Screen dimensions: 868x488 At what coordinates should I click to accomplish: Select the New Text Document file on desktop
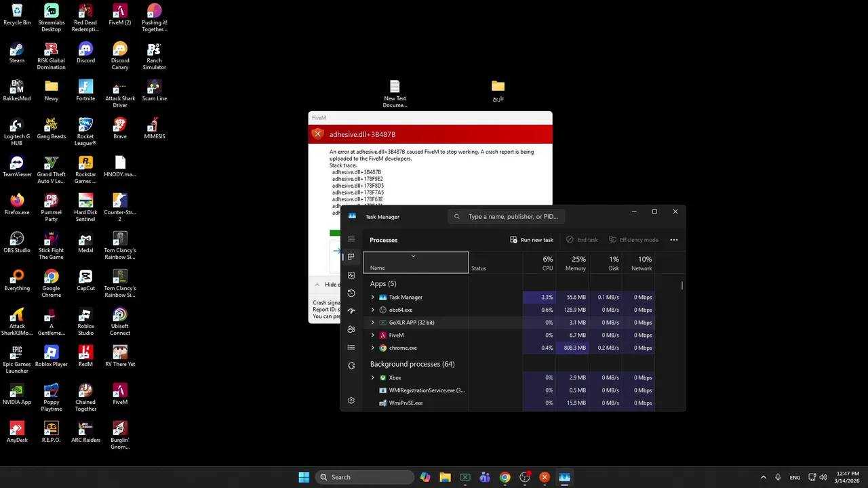[x=395, y=94]
